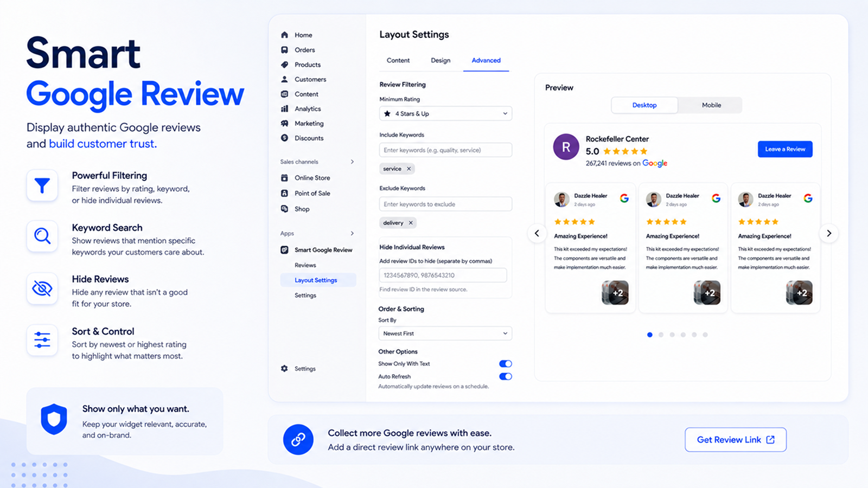This screenshot has width=868, height=488.
Task: Click the Hide Reviews crossed-eye icon
Action: [x=42, y=288]
